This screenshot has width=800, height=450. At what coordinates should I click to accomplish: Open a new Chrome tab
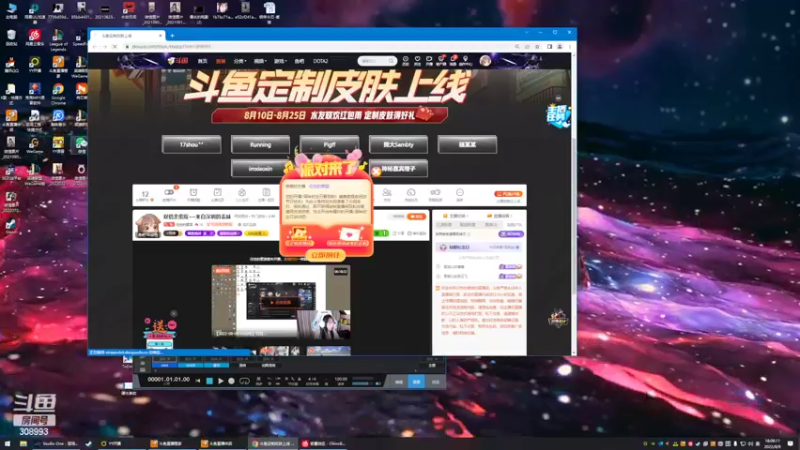tap(172, 36)
